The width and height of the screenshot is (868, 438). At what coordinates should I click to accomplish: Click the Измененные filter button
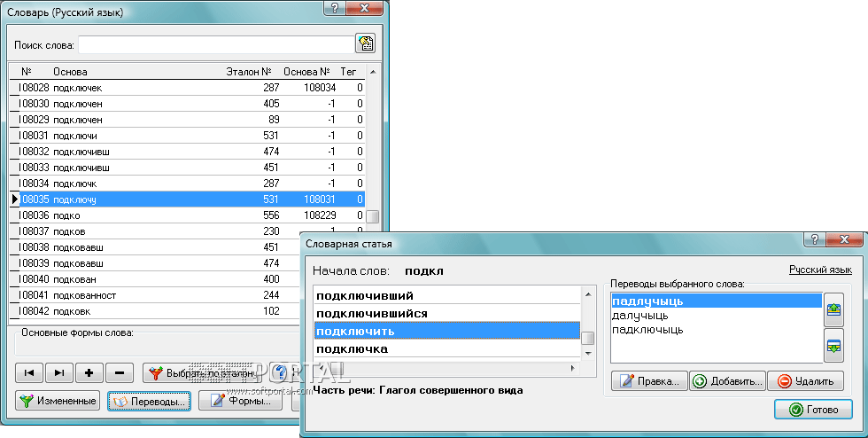[58, 400]
